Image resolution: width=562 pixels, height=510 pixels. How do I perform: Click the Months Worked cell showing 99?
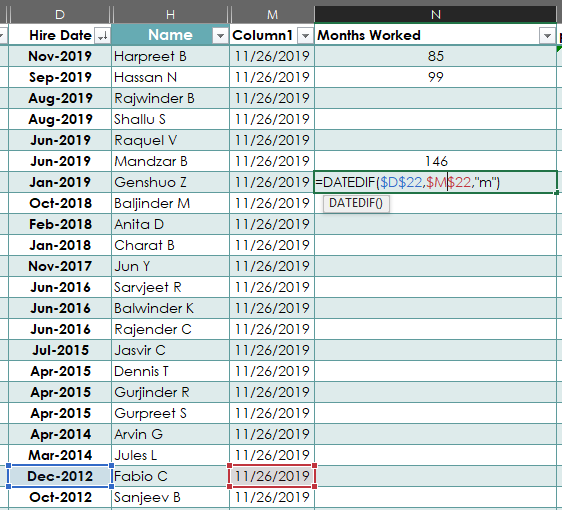[x=435, y=77]
